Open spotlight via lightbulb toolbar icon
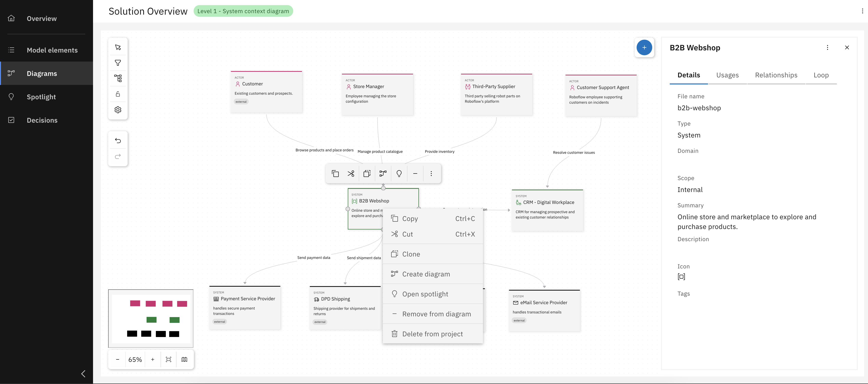868x384 pixels. pyautogui.click(x=399, y=173)
